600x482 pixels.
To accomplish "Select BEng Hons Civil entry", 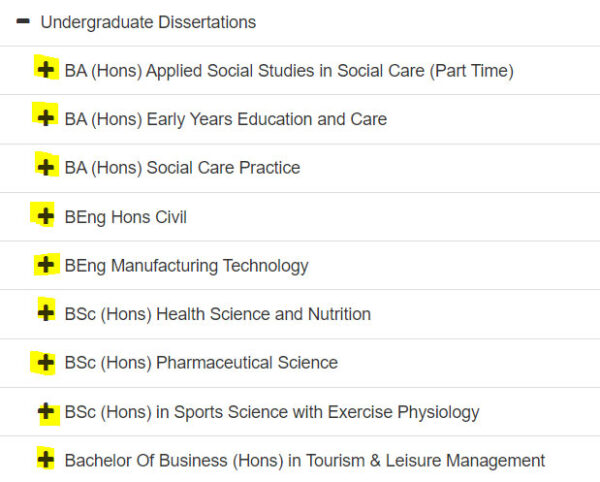I will [125, 217].
